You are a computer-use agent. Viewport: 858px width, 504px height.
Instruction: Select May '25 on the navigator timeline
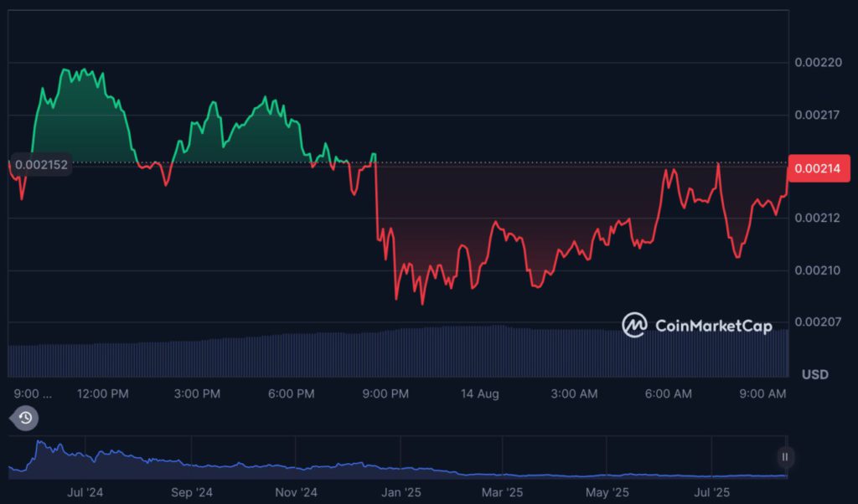tap(607, 492)
